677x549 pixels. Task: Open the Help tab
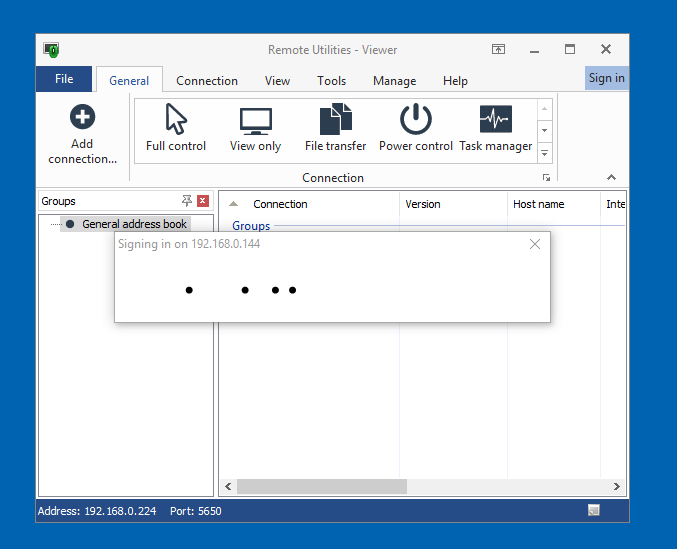pos(455,81)
